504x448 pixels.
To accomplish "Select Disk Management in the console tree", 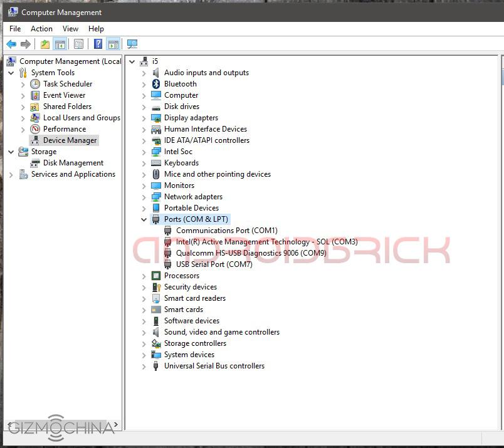I will (73, 163).
